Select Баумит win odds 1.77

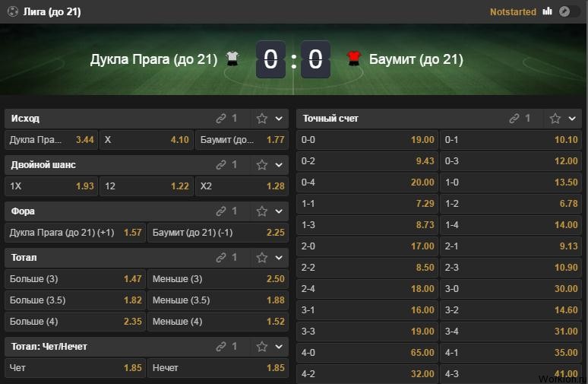(x=242, y=140)
